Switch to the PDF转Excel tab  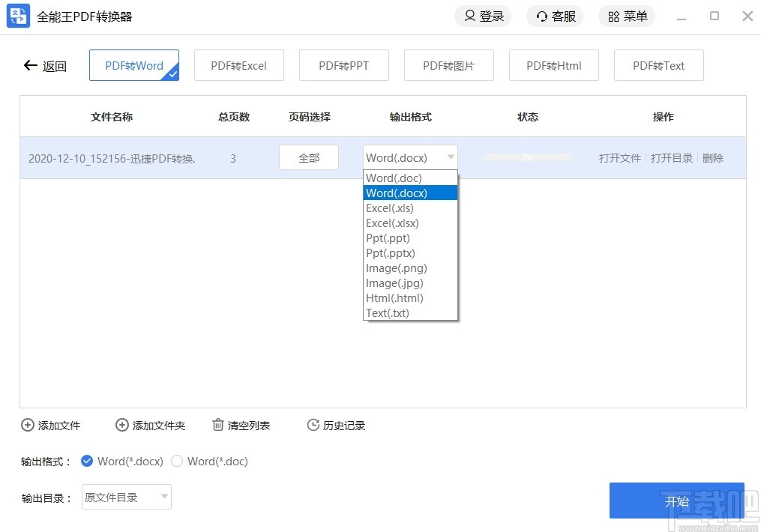click(238, 65)
